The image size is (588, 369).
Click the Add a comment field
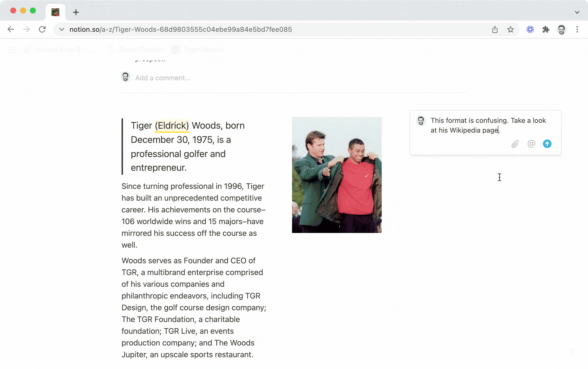click(163, 78)
